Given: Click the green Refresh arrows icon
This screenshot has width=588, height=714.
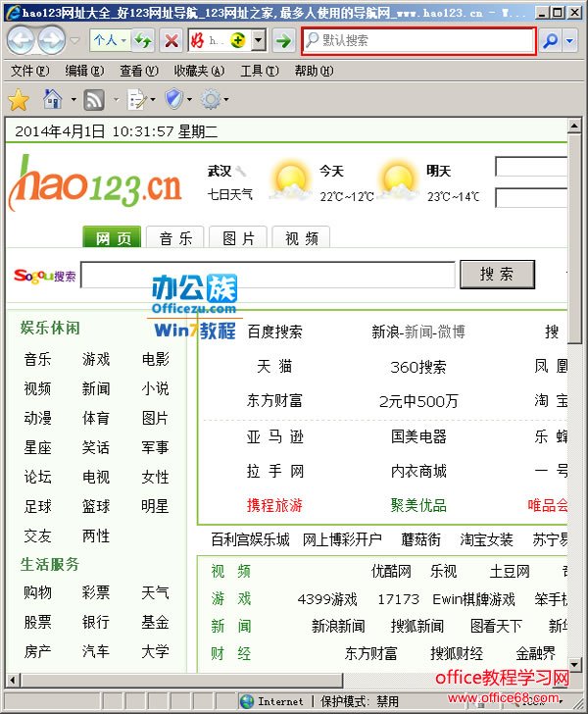Looking at the screenshot, I should [143, 41].
